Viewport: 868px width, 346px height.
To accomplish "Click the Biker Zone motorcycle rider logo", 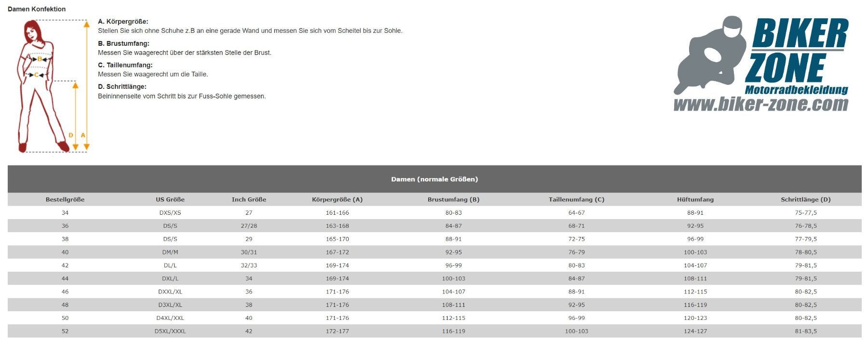I will coord(760,63).
